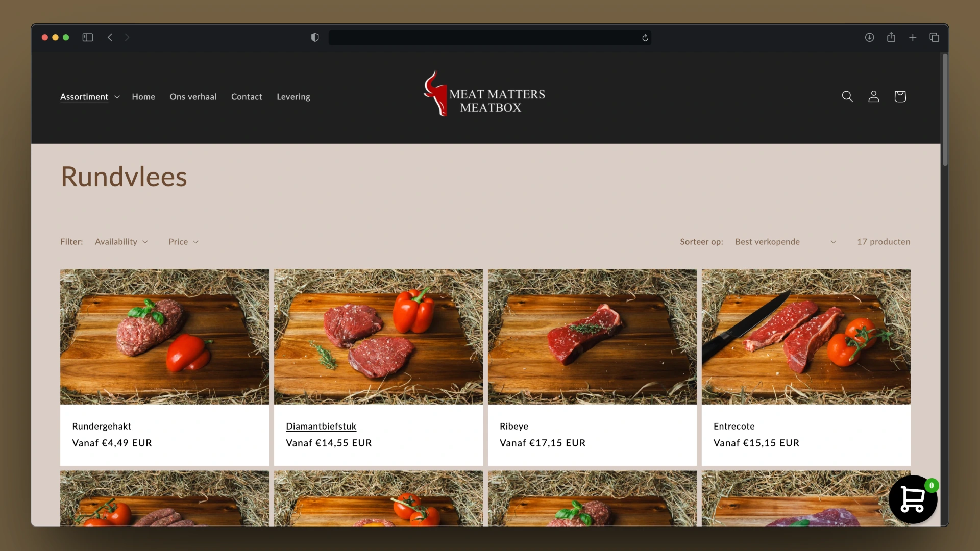Go back with the browser arrow
The width and height of the screenshot is (980, 551).
point(110,37)
